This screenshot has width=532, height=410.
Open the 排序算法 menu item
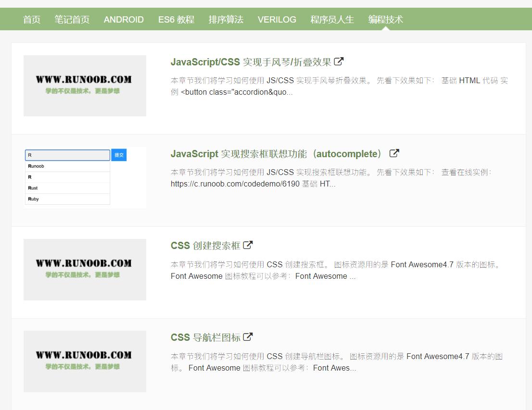tap(226, 19)
